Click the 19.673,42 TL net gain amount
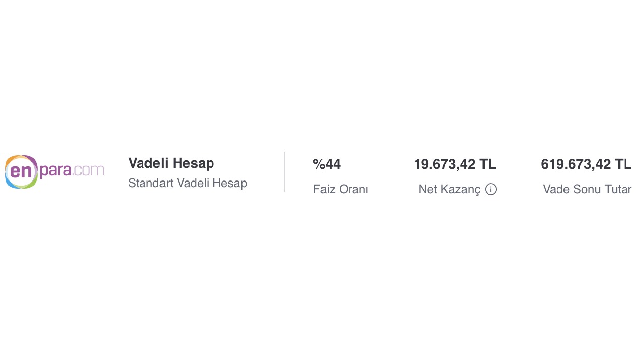This screenshot has width=644, height=362. (x=455, y=164)
